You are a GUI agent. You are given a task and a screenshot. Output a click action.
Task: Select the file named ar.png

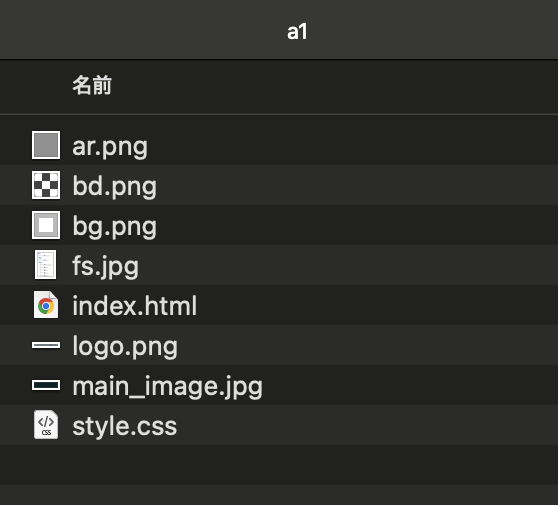pyautogui.click(x=110, y=146)
